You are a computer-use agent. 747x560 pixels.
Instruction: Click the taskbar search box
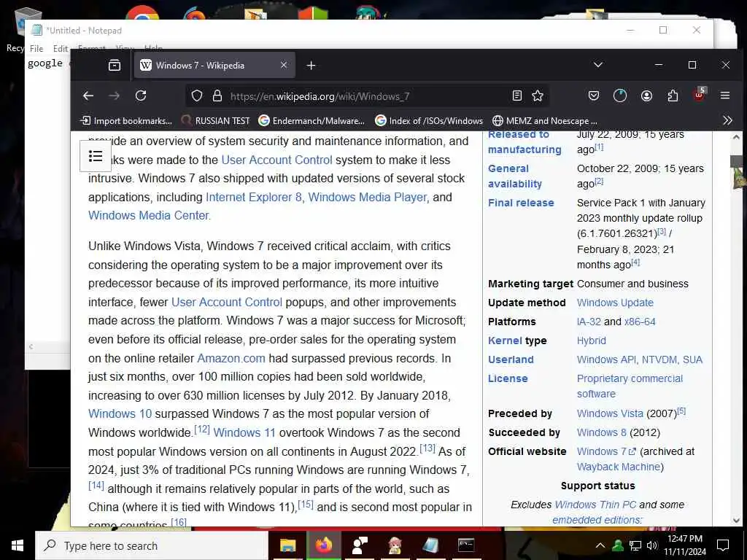[152, 545]
